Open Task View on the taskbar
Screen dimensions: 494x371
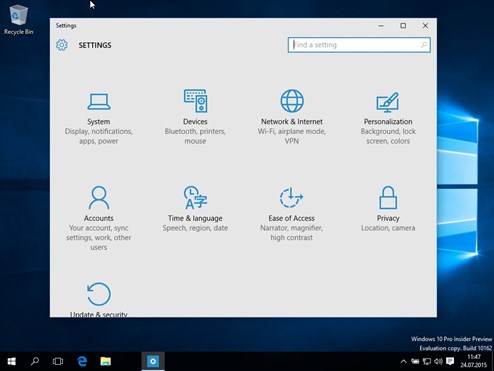pos(58,361)
